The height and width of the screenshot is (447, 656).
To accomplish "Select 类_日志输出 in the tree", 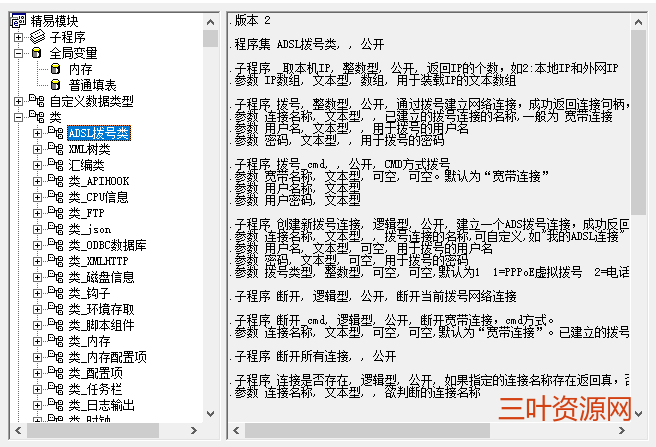I will 101,405.
